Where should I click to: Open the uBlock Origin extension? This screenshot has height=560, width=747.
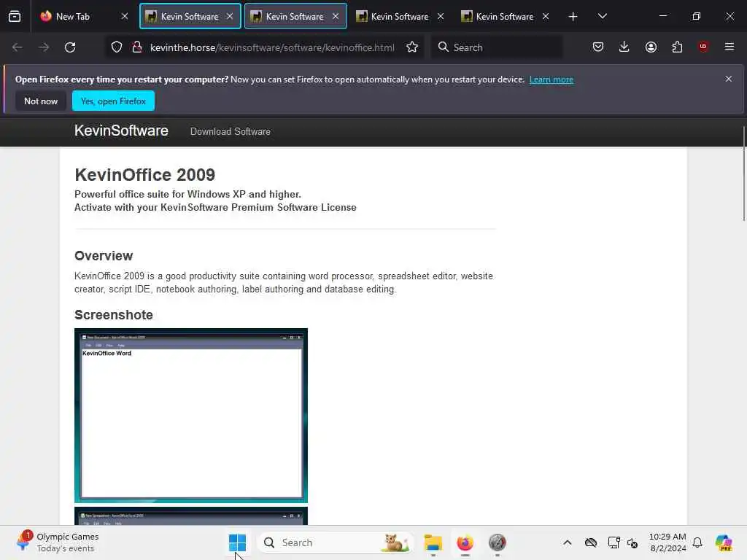tap(703, 47)
